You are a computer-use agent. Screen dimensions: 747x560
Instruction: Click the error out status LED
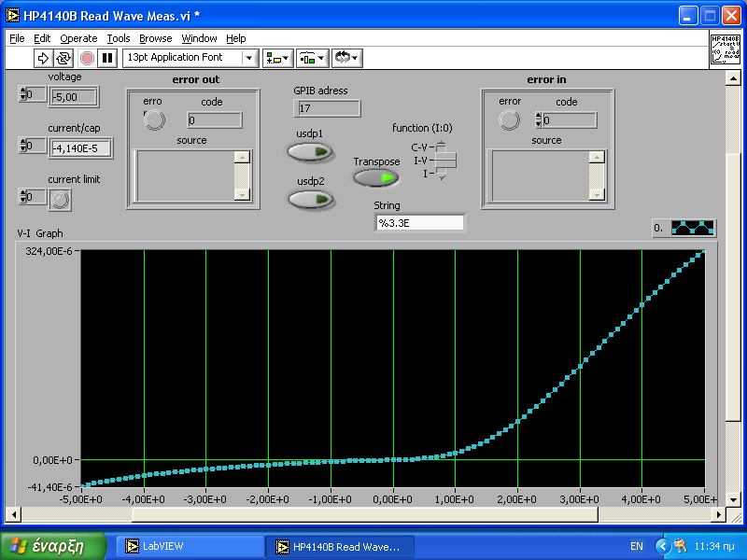coord(154,120)
